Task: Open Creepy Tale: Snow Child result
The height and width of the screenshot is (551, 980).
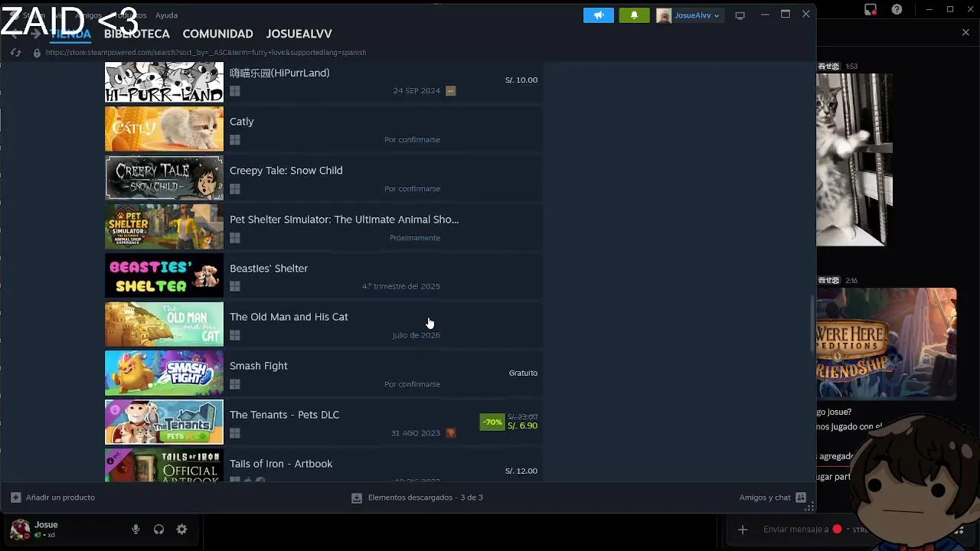Action: (323, 178)
